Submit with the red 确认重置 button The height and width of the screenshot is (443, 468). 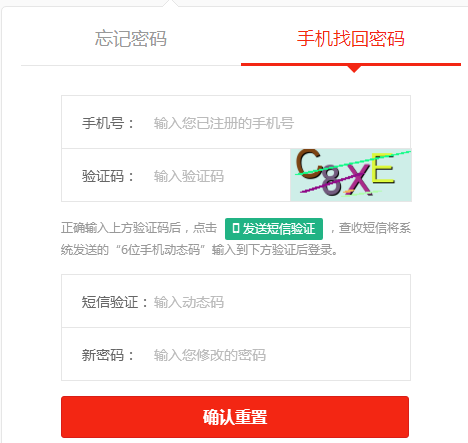click(x=235, y=417)
